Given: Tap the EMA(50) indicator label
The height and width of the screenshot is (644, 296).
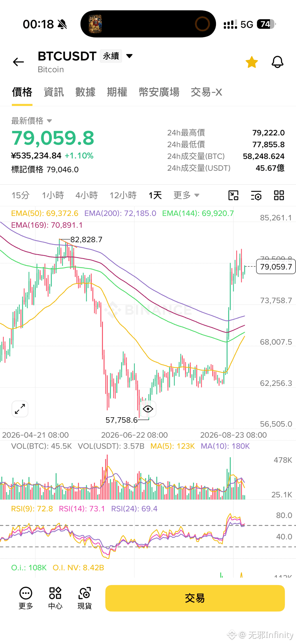Looking at the screenshot, I should click(45, 213).
